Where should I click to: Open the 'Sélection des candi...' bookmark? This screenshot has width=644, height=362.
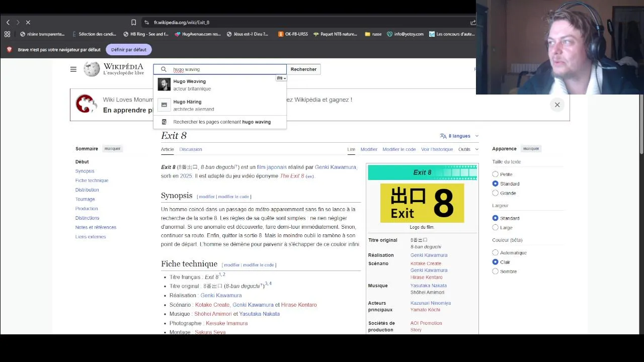pos(94,34)
